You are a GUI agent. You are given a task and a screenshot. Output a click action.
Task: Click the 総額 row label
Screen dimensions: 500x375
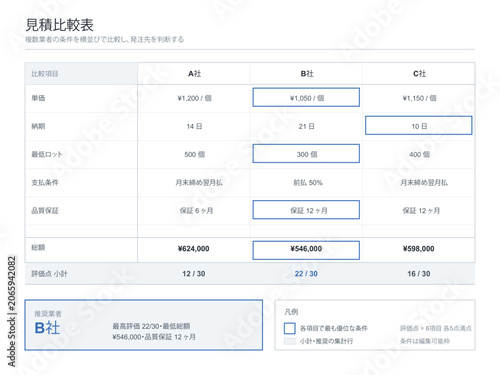click(38, 247)
